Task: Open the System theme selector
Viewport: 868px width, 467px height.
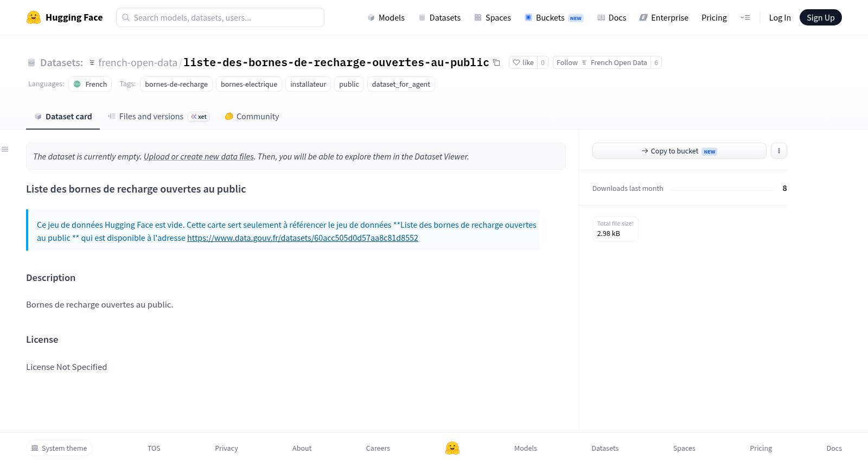Action: (59, 448)
